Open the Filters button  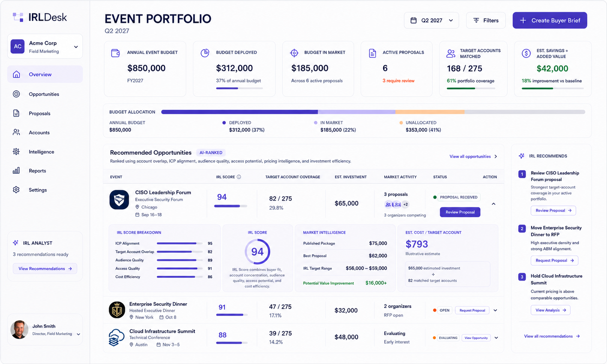[x=486, y=20]
